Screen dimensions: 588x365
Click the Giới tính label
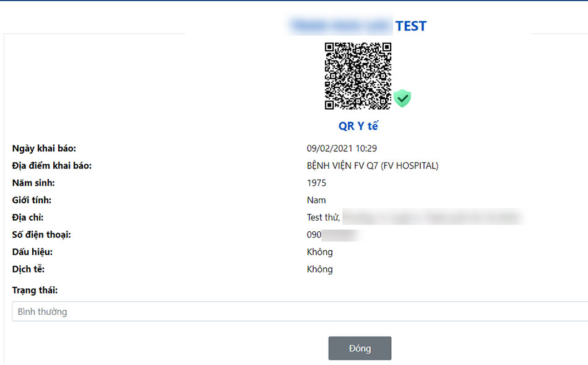(32, 200)
